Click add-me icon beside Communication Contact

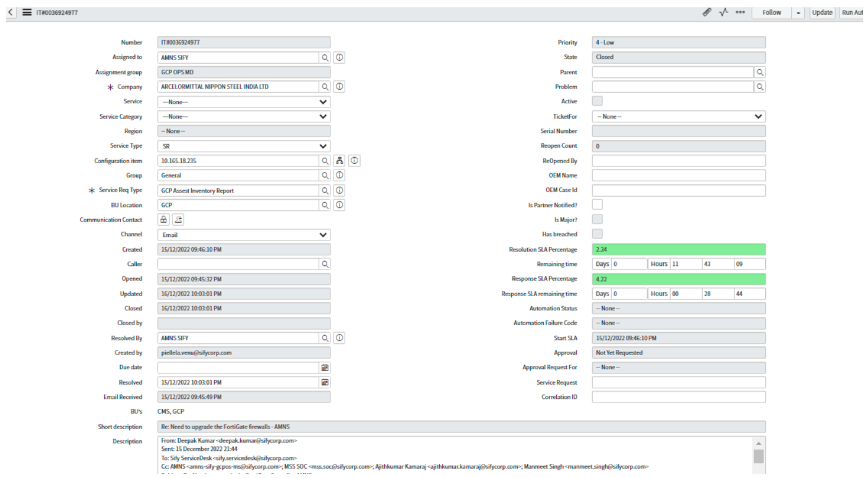[178, 220]
